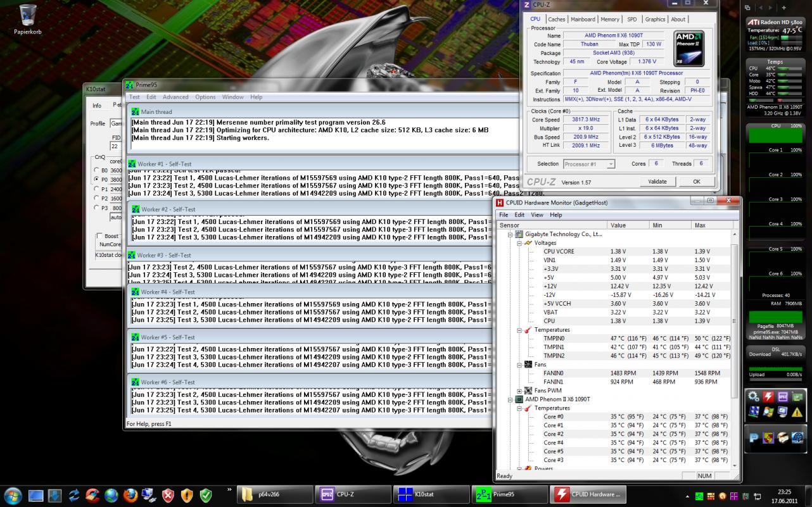This screenshot has width=812, height=507.
Task: Open the Advanced menu in Prime95
Action: tap(175, 97)
